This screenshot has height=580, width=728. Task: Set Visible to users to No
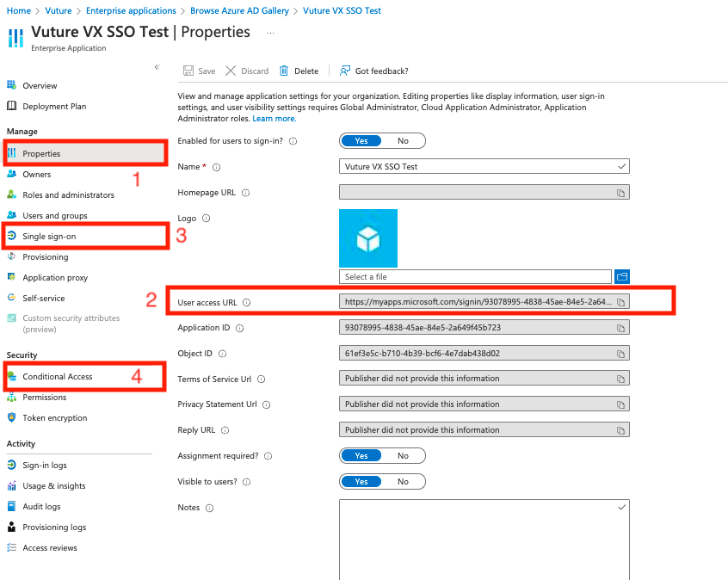(x=403, y=482)
